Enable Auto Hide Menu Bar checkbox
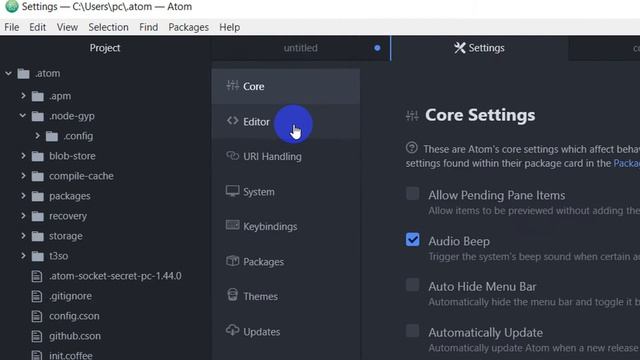Viewport: 640px width, 360px height. coord(413,285)
